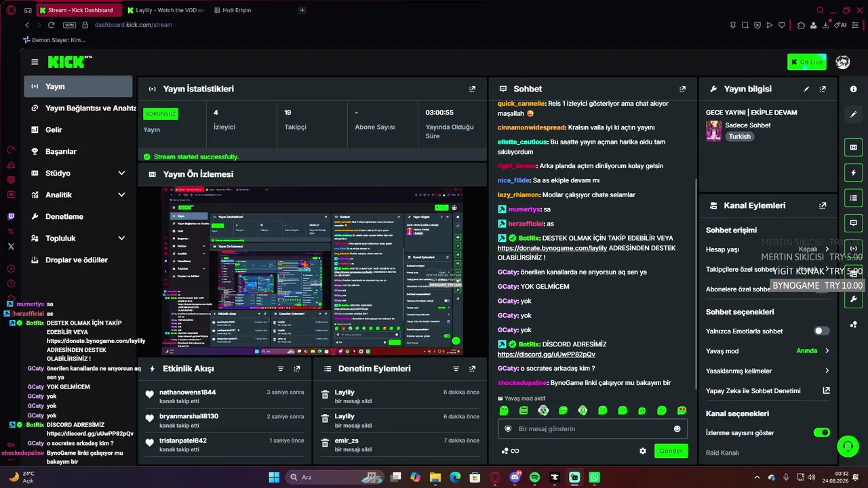Open the Demon Slayer bookmark

tap(54, 40)
